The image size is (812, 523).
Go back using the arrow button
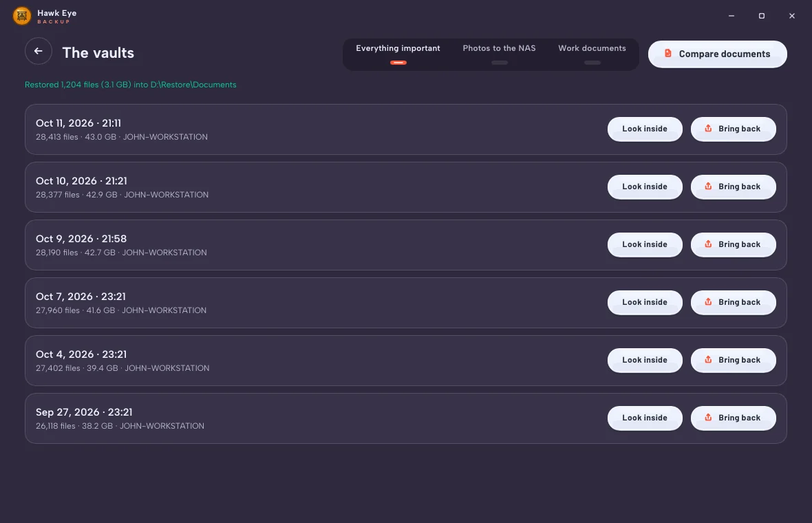(x=39, y=51)
